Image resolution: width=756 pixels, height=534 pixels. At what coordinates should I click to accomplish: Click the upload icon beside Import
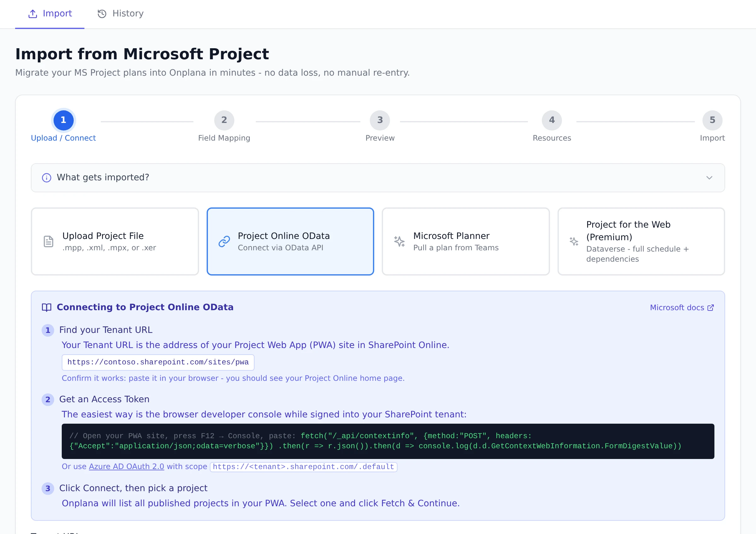(x=32, y=14)
